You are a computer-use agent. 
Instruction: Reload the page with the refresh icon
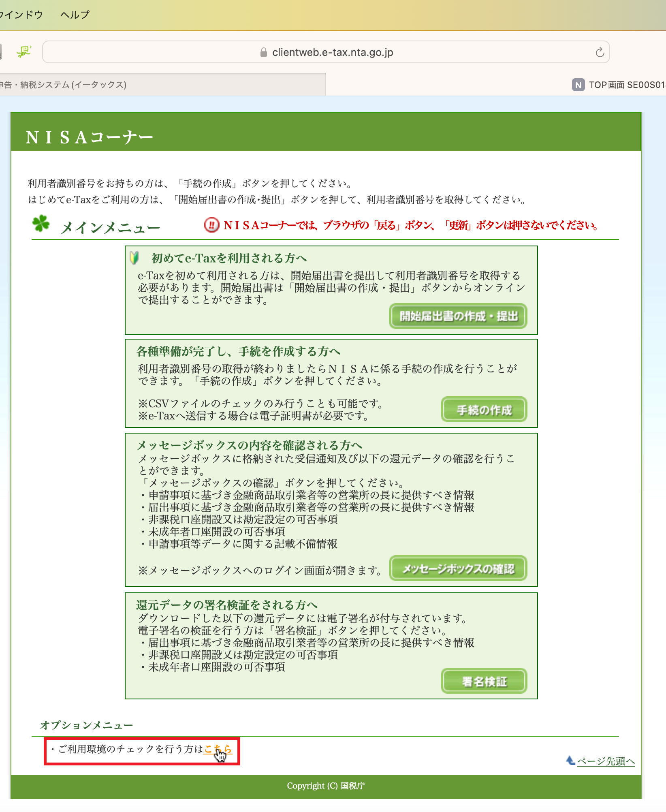tap(600, 52)
